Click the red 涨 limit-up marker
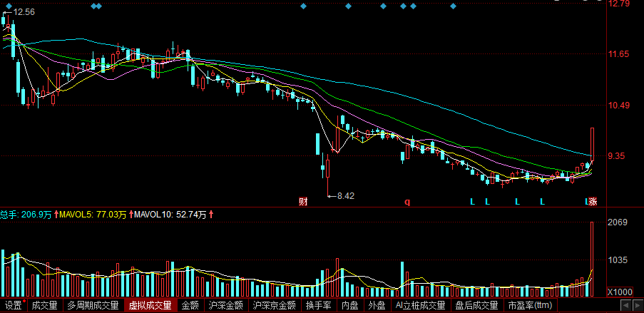Screen dimensions: 644x313 click(x=593, y=202)
